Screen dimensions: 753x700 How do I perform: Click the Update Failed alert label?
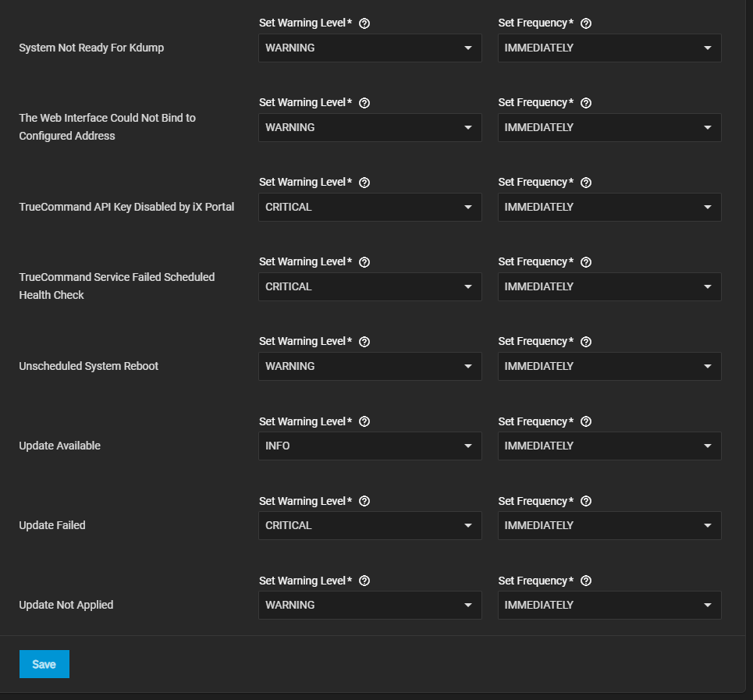[x=52, y=526]
